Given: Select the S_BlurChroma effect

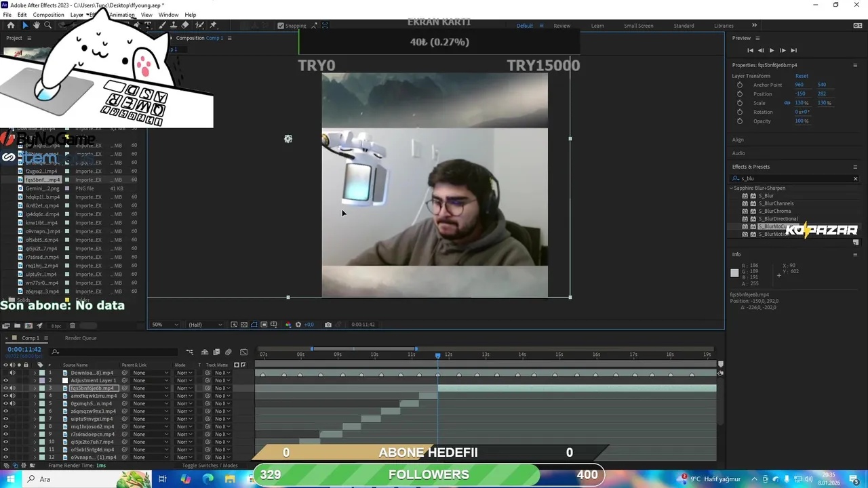Looking at the screenshot, I should coord(774,211).
